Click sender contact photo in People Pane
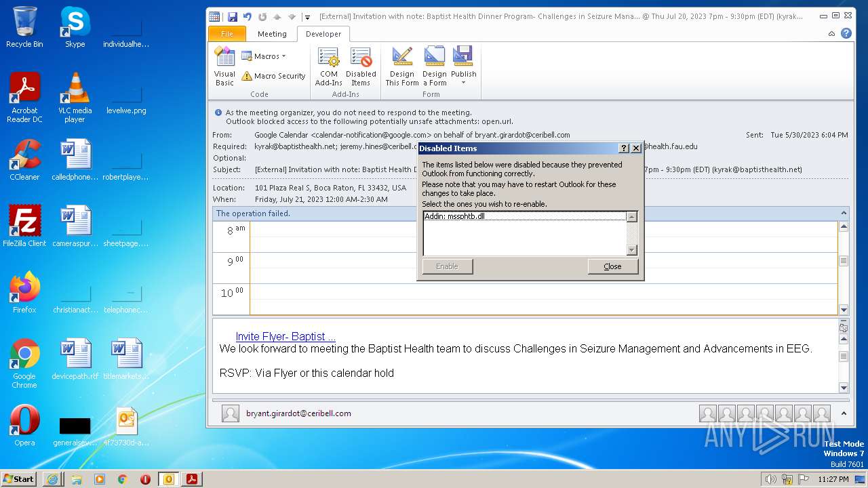 point(231,413)
